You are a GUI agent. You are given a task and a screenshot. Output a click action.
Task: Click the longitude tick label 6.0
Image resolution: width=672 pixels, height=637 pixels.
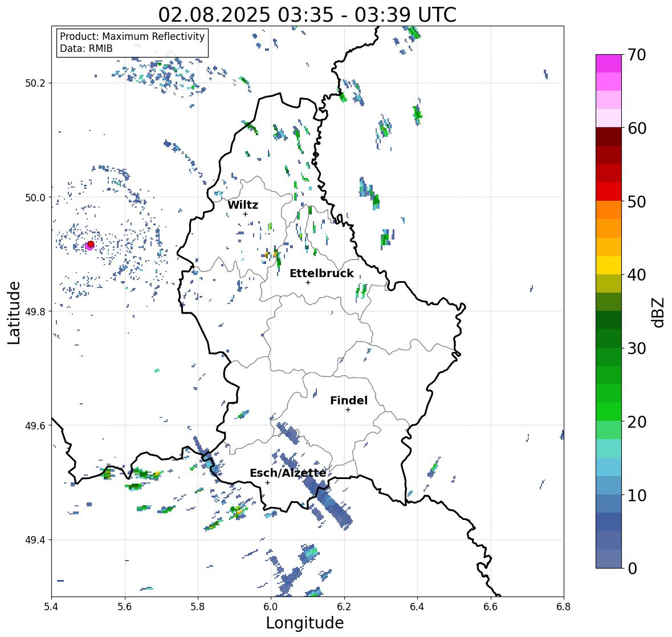point(271,607)
